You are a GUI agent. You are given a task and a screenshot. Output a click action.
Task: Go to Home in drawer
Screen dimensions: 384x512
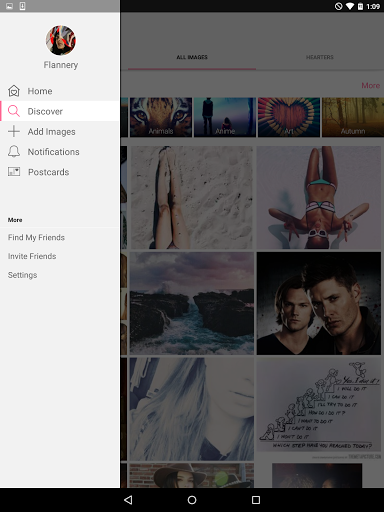[60, 91]
